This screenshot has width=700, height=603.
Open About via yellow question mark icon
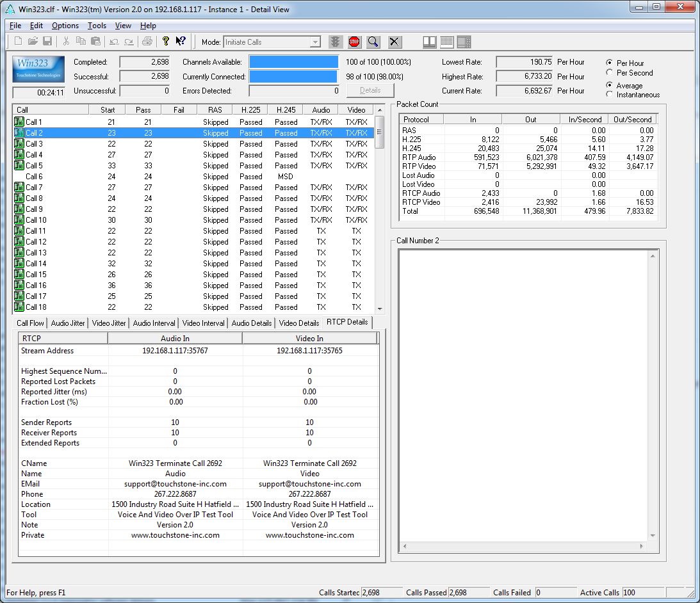click(x=166, y=42)
